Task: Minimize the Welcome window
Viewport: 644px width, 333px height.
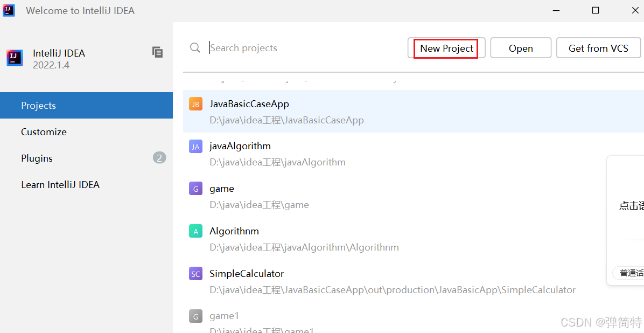Action: click(556, 10)
